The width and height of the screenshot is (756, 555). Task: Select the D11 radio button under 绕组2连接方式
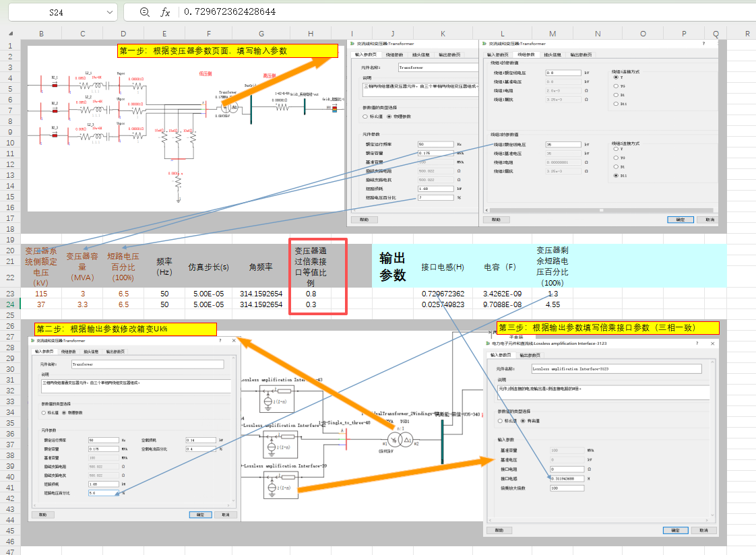615,175
